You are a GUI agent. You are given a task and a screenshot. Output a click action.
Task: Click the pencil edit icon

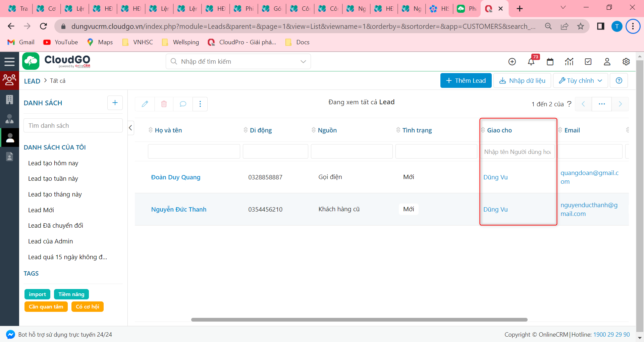(145, 104)
